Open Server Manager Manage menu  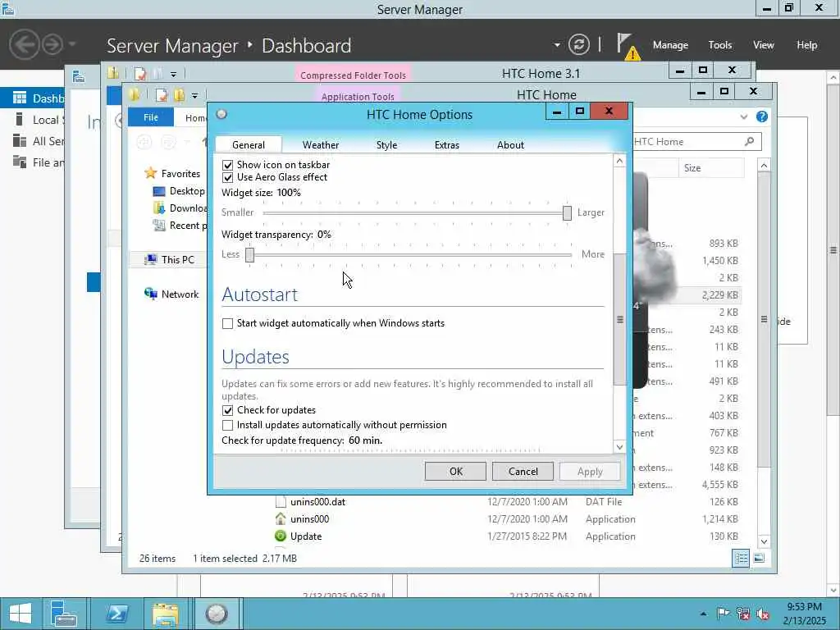click(x=670, y=45)
